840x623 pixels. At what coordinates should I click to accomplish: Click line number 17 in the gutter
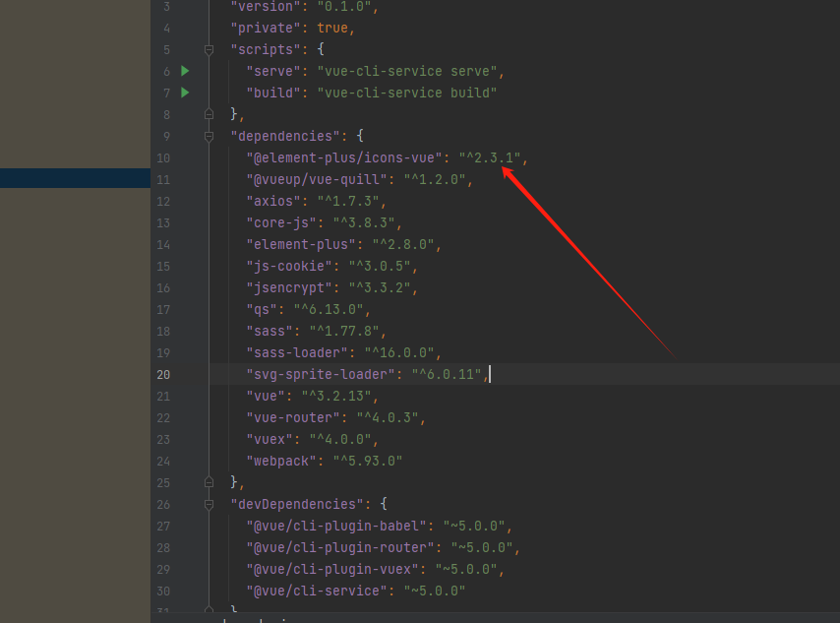coord(163,310)
